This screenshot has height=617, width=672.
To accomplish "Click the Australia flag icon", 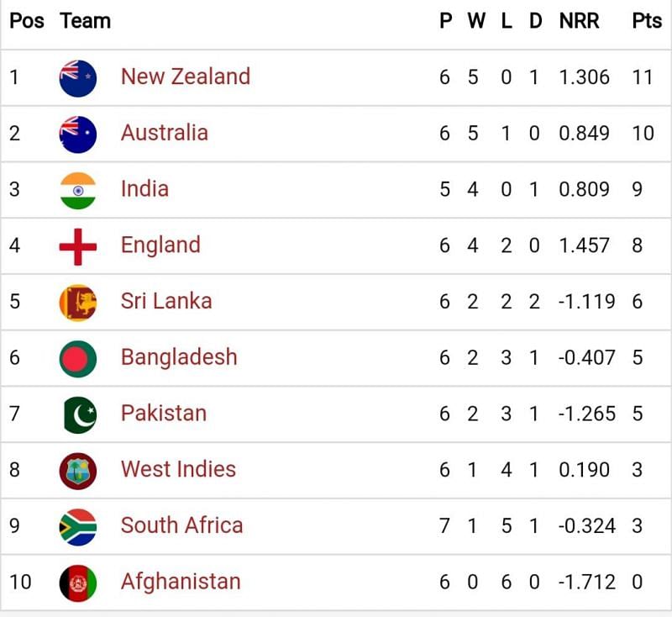I will pos(78,134).
